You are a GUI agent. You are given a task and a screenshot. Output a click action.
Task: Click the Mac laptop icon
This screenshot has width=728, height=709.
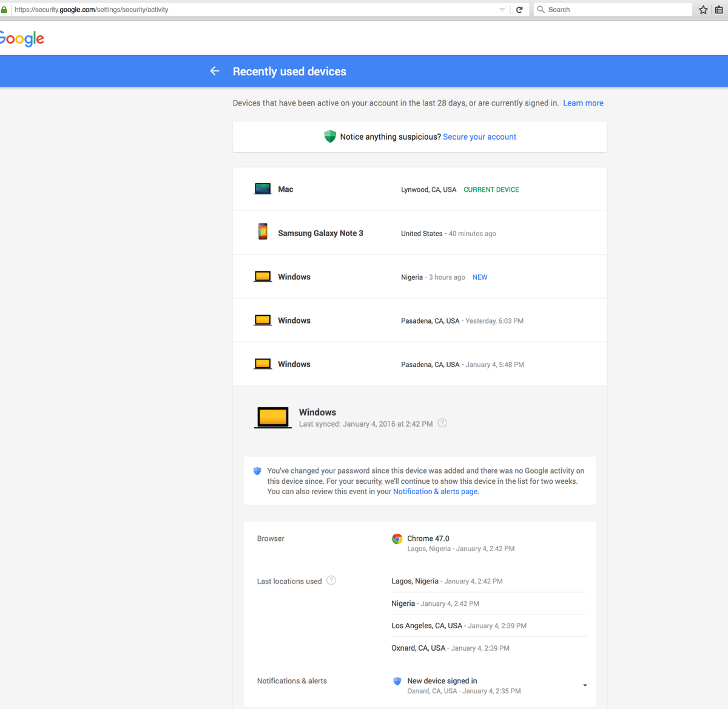click(263, 189)
